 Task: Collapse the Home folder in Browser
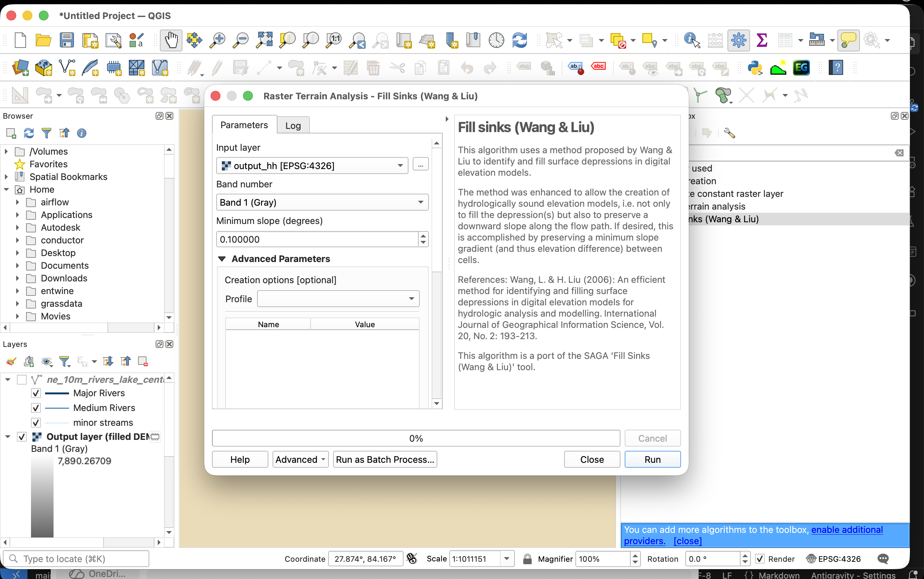click(x=6, y=189)
